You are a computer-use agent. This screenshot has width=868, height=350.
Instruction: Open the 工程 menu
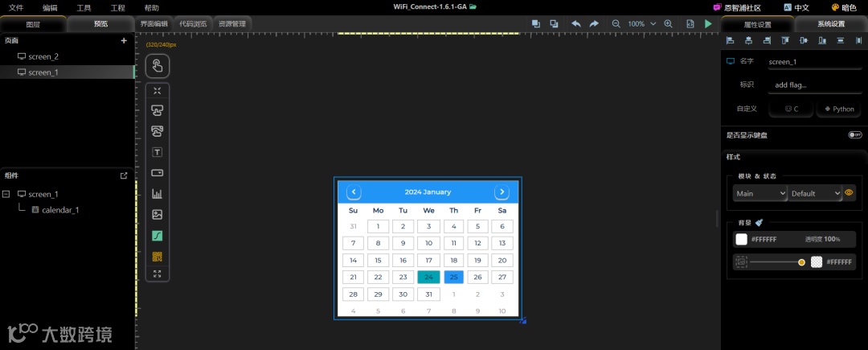click(118, 8)
